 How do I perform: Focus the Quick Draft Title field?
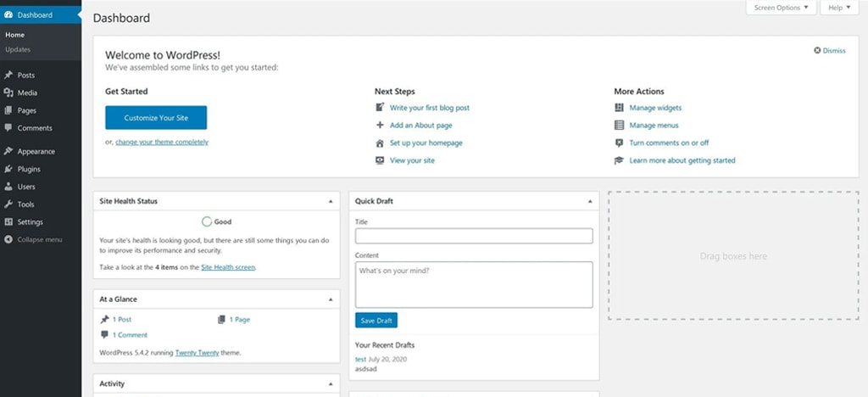(x=474, y=236)
